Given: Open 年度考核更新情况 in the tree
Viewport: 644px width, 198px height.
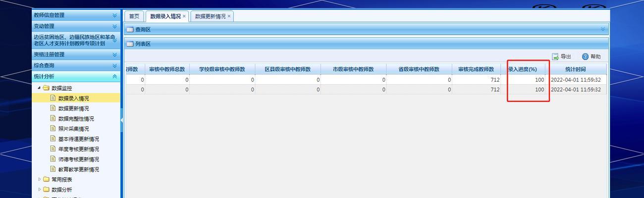Looking at the screenshot, I should click(78, 149).
